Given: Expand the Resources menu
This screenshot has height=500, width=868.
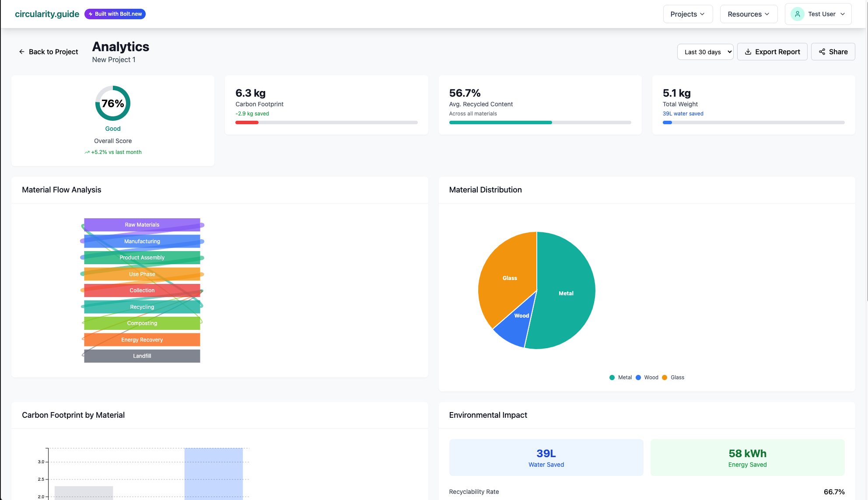Looking at the screenshot, I should (x=749, y=14).
